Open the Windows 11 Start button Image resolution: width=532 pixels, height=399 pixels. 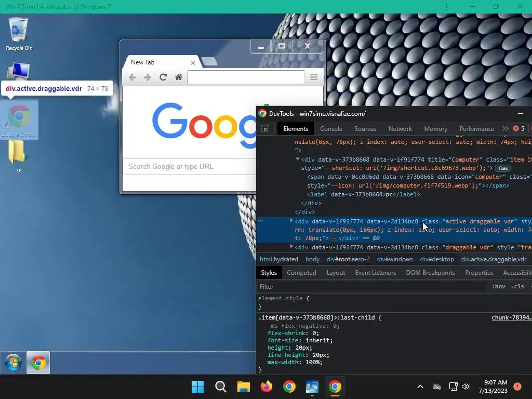197,387
